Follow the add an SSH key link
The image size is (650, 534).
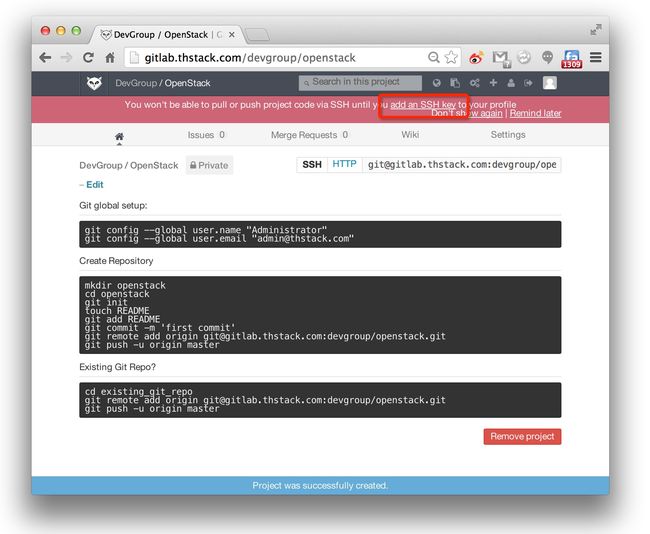pos(423,104)
